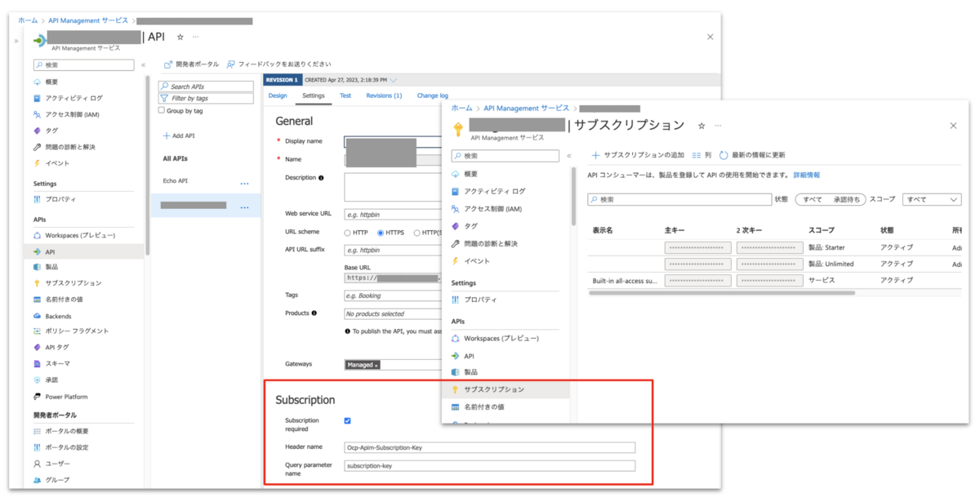Select サブスクリプション in the API window sidebar
980x502 pixels.
[73, 283]
